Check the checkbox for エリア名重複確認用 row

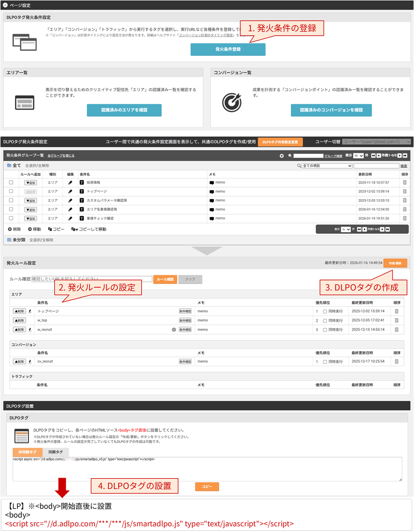11,209
